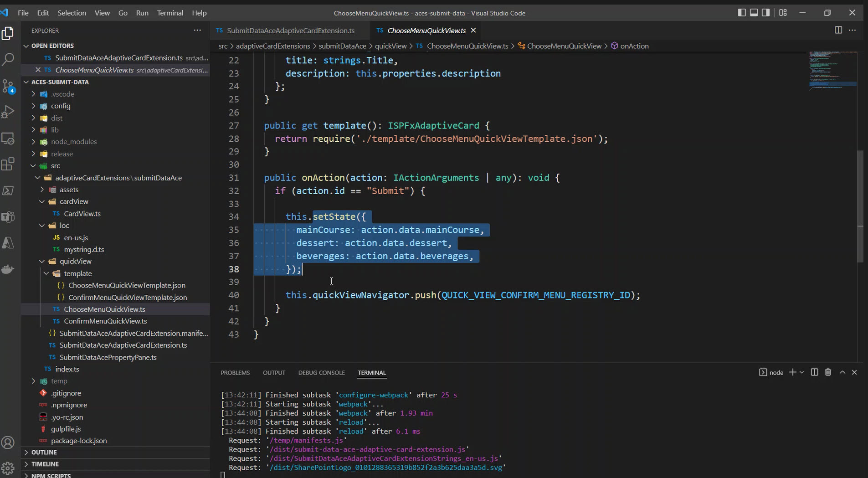Open the Docker view in activity bar
The width and height of the screenshot is (868, 478).
(x=8, y=269)
